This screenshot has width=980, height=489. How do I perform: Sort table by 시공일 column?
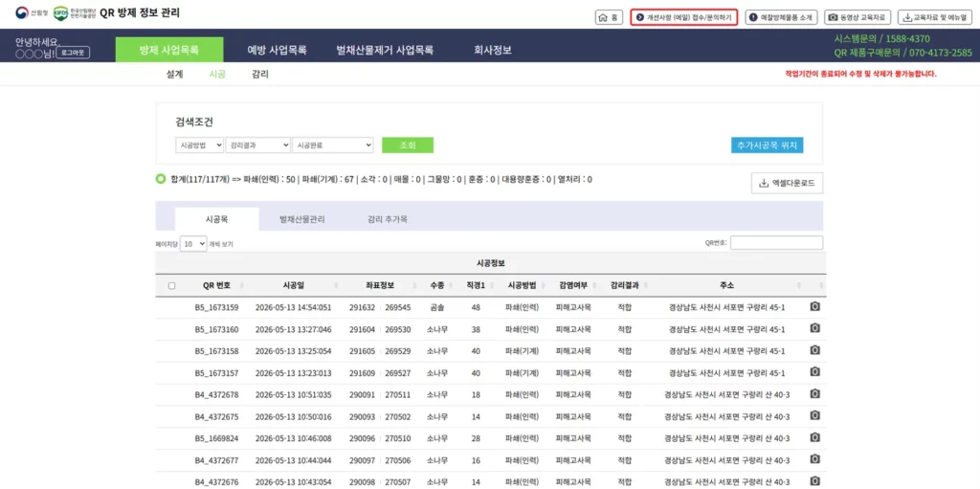click(294, 285)
